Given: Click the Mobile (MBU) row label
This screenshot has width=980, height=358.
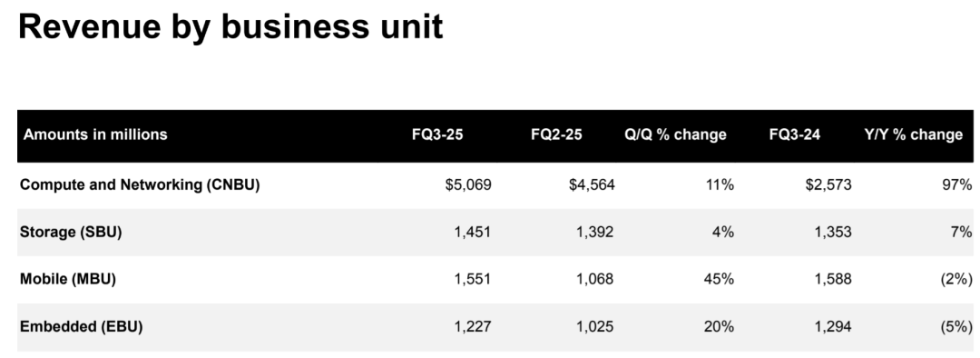Looking at the screenshot, I should pos(68,279).
